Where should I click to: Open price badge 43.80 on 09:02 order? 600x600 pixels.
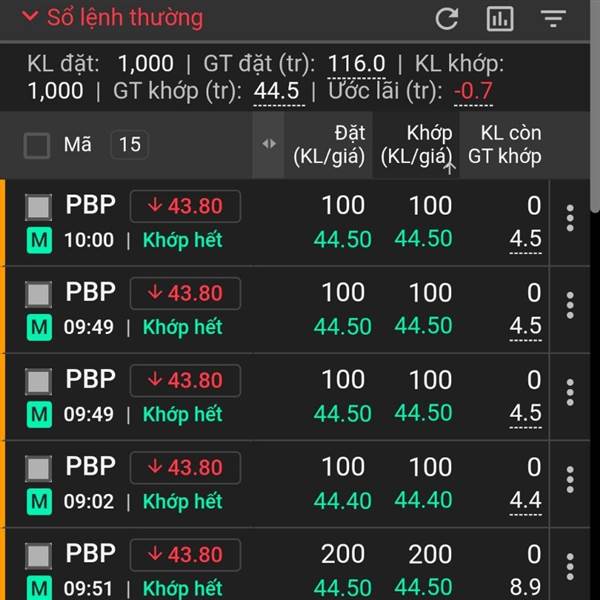click(x=185, y=468)
